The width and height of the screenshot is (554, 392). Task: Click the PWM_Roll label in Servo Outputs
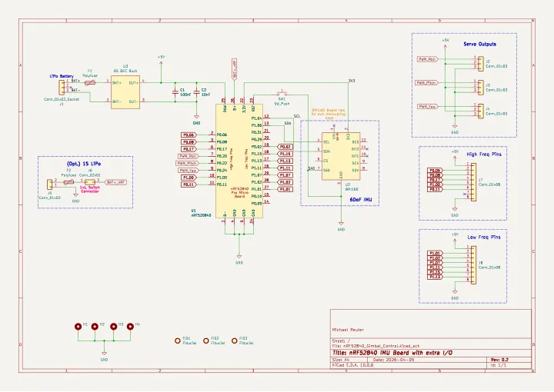(x=428, y=59)
